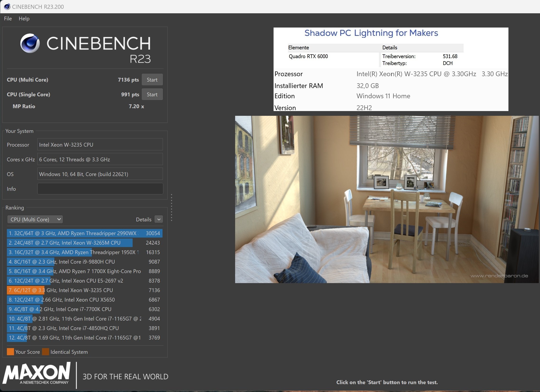Viewport: 540px width, 392px height.
Task: Start the CPU Multi Core test
Action: pyautogui.click(x=152, y=79)
